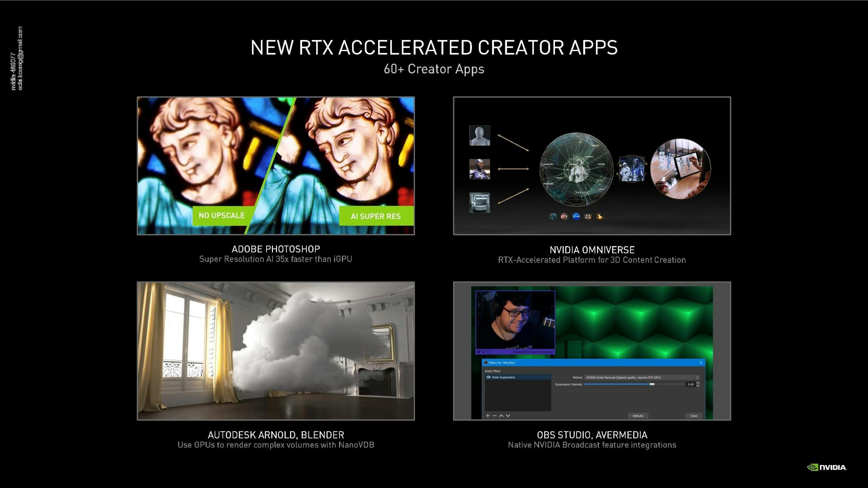Click the red-spheres circle icon below Omniverse sphere

pos(564,216)
